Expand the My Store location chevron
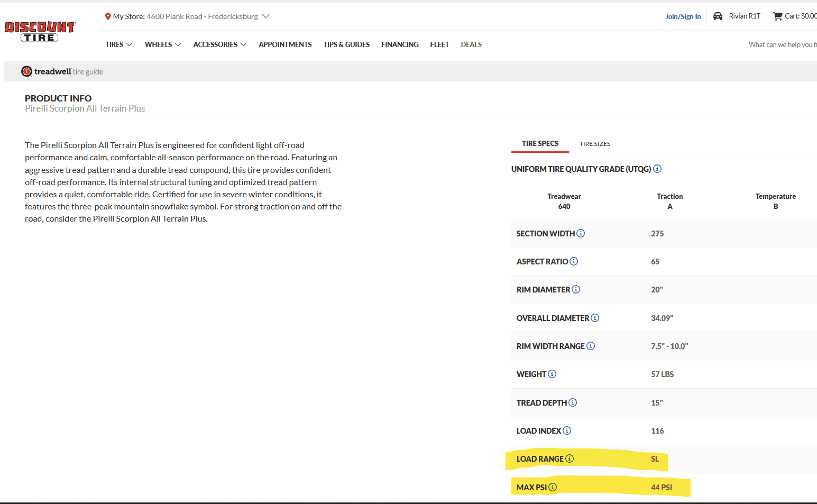This screenshot has width=817, height=504. point(266,16)
